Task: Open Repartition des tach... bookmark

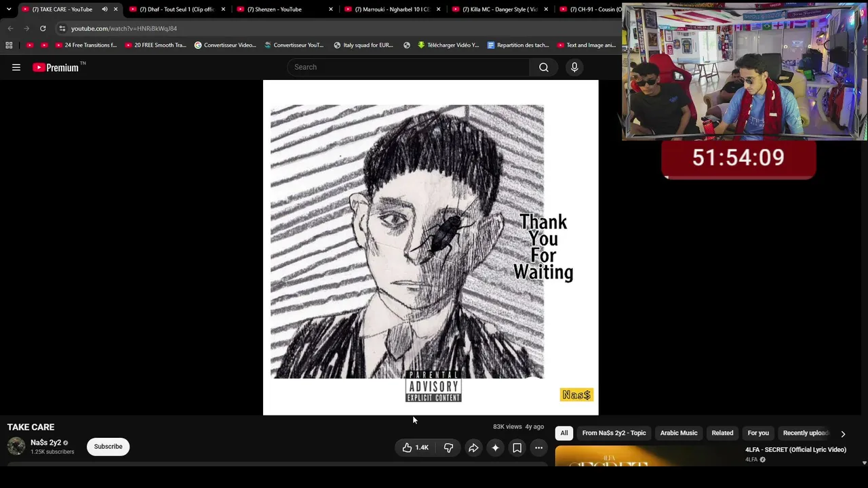Action: (518, 45)
